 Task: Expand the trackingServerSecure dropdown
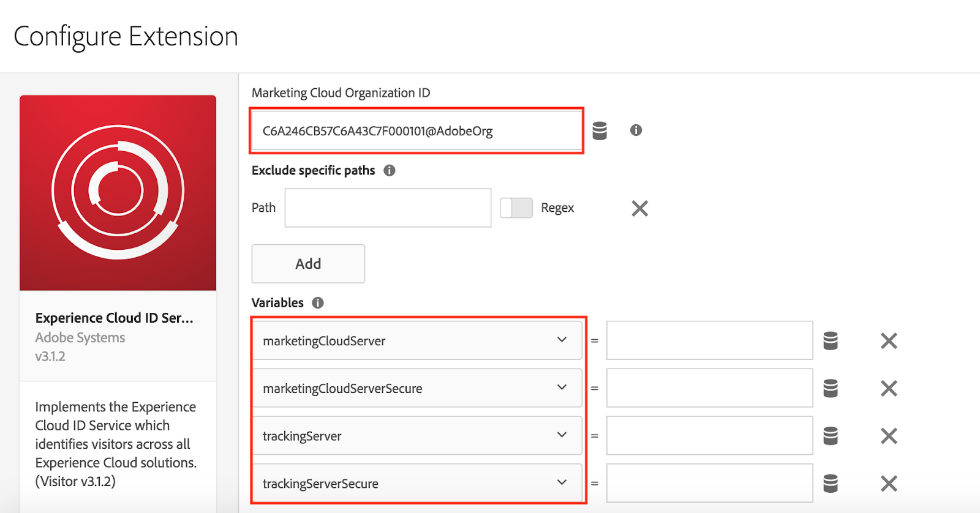tap(417, 484)
